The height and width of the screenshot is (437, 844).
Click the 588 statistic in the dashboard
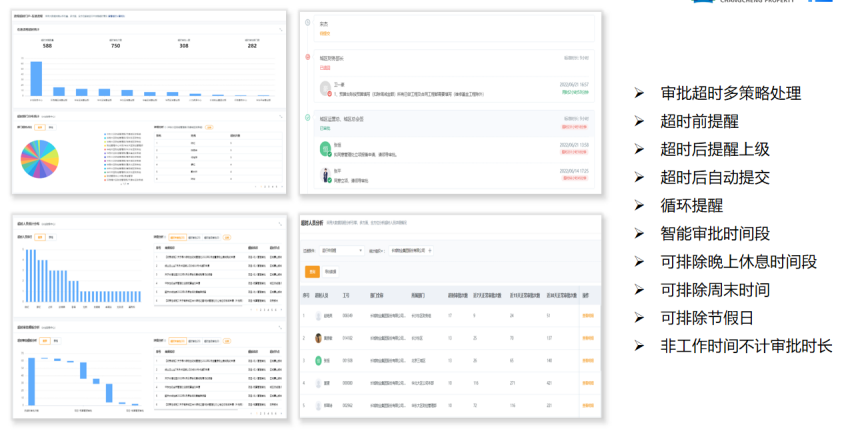click(x=47, y=46)
